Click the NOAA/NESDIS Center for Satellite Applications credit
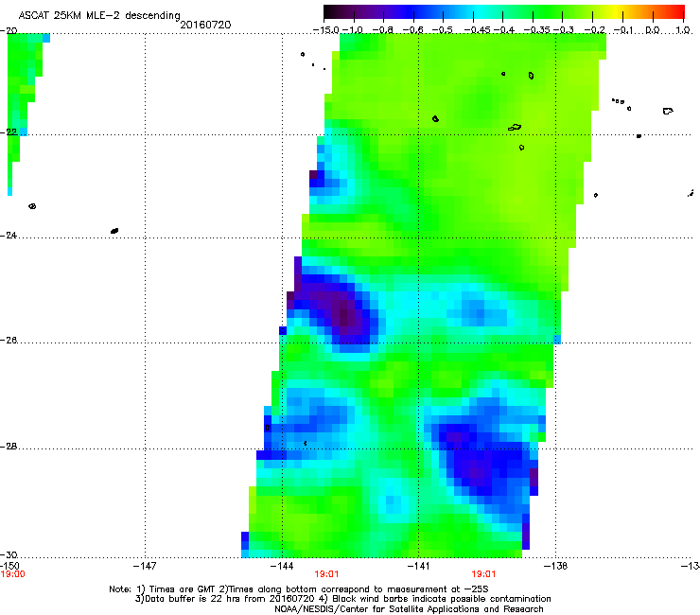 (409, 609)
